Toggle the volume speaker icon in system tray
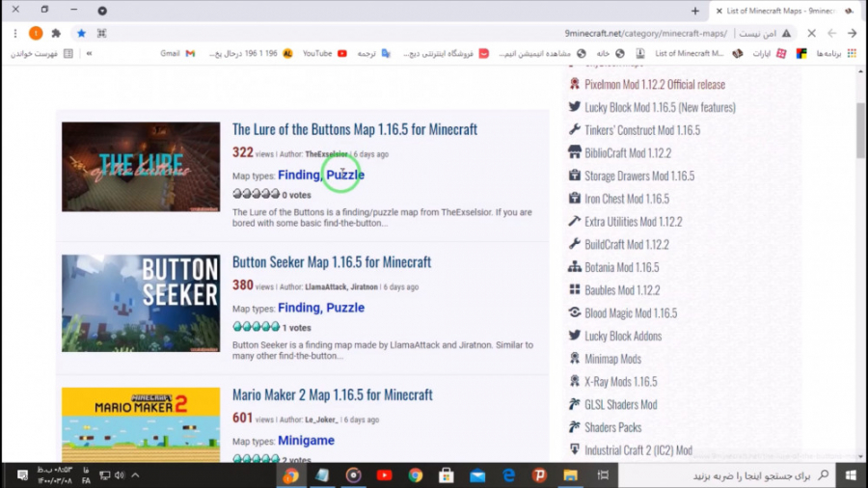Image resolution: width=868 pixels, height=488 pixels. [x=120, y=475]
